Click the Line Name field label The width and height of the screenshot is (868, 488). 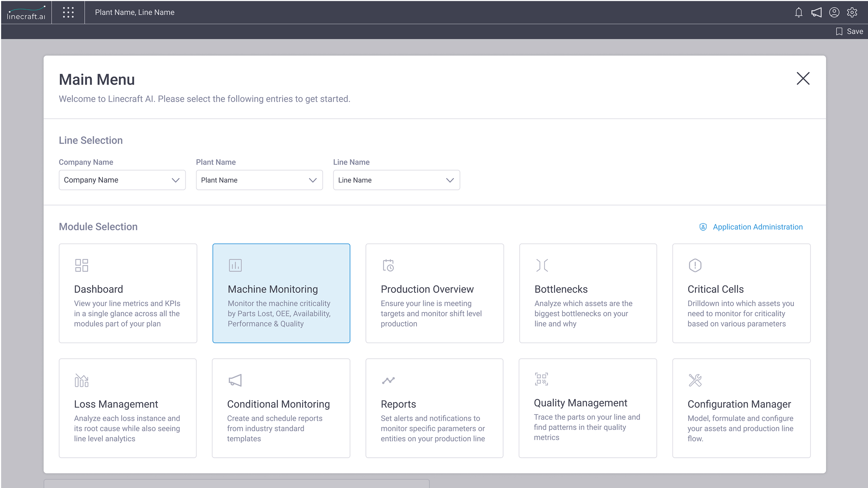pos(351,162)
